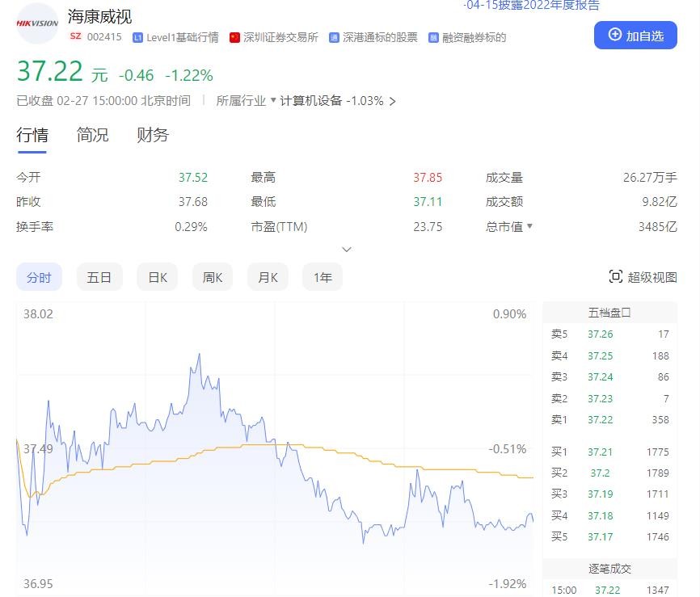Switch to the 简况 tab
The image size is (700, 597).
click(x=92, y=135)
